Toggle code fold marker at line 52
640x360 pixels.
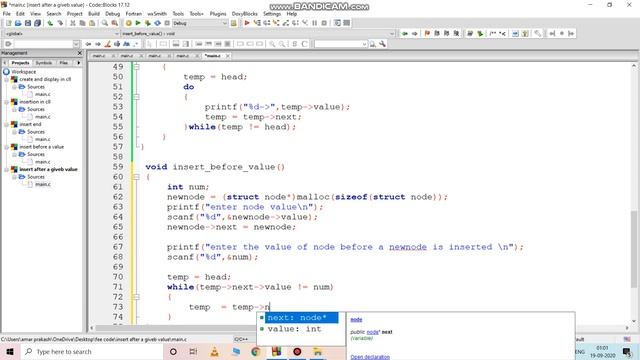[136, 97]
